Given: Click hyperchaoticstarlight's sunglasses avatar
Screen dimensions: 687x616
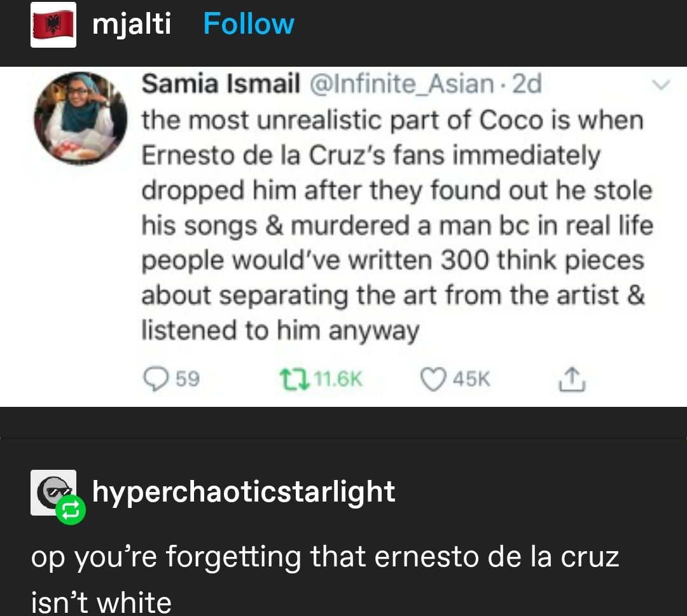Looking at the screenshot, I should click(x=53, y=491).
